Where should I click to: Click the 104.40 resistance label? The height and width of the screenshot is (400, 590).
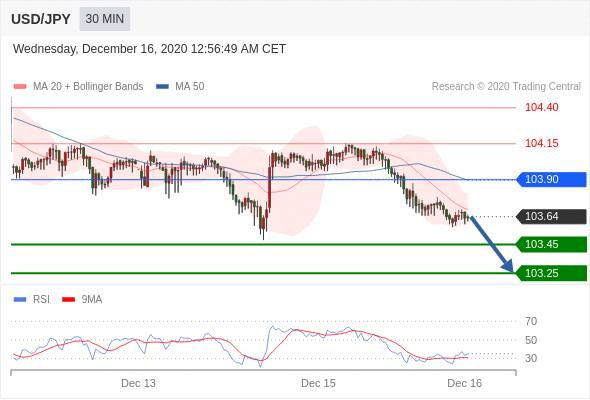(542, 107)
